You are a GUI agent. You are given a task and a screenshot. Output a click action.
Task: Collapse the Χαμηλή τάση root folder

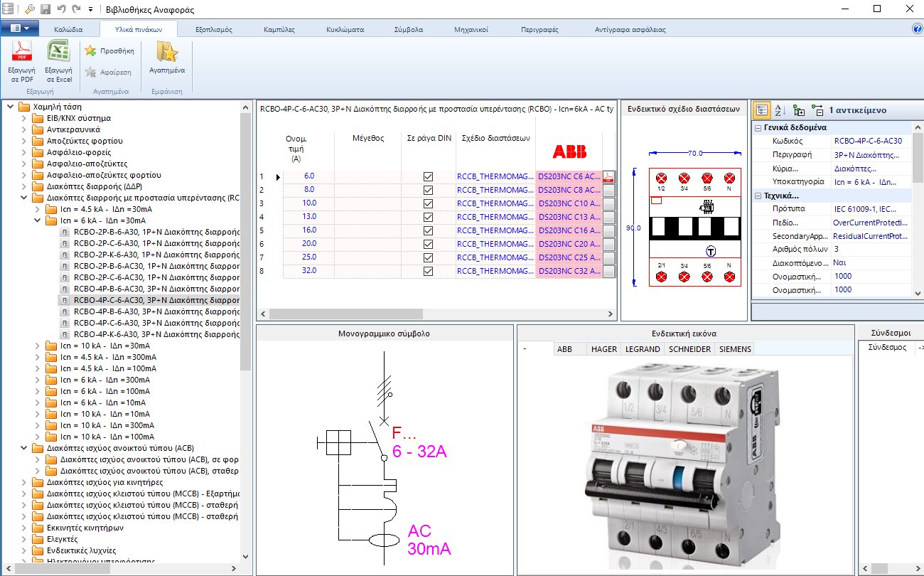point(10,107)
